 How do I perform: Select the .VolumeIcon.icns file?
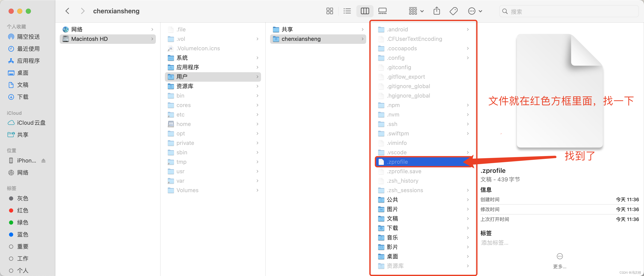coord(213,48)
